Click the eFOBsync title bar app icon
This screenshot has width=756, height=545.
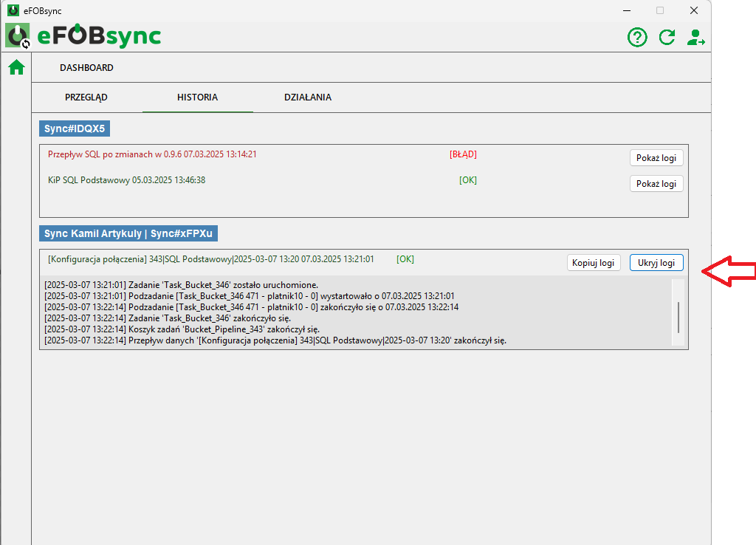pyautogui.click(x=13, y=10)
